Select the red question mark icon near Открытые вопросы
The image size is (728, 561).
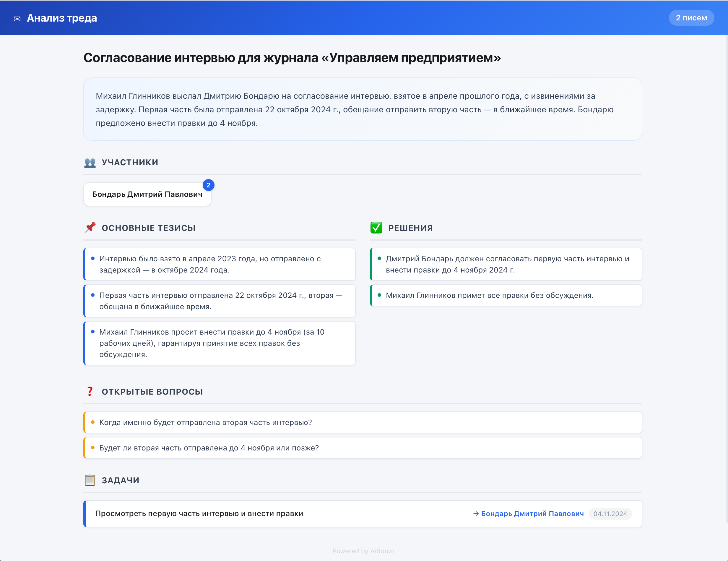coord(90,392)
